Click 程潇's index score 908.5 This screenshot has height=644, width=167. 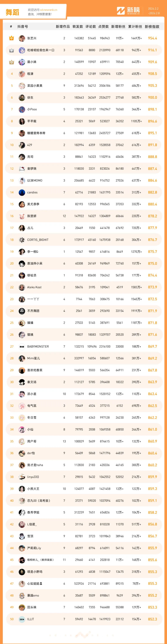[152, 74]
